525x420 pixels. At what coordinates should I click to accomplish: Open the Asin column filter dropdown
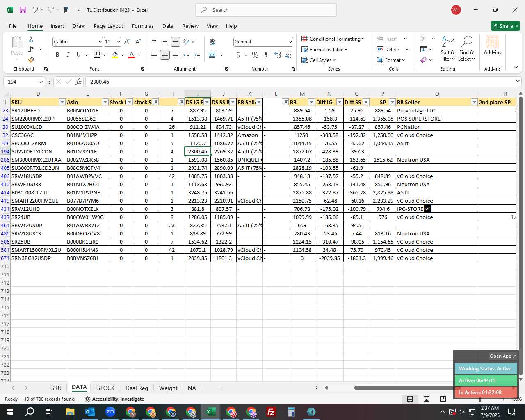click(105, 102)
